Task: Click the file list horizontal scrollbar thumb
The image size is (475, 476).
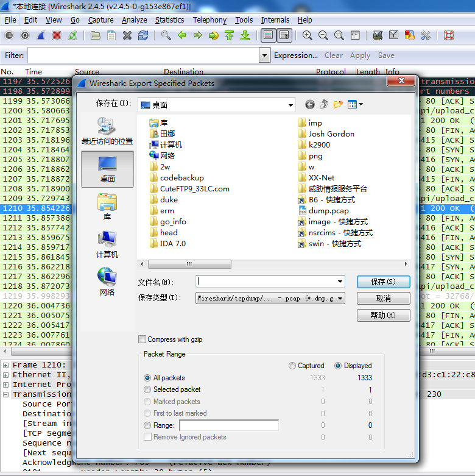Action: [189, 264]
